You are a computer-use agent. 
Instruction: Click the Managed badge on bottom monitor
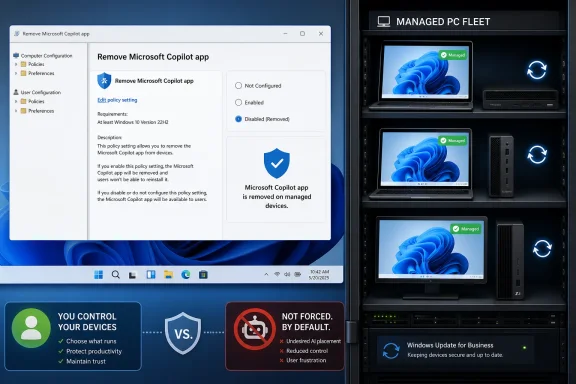pos(465,229)
